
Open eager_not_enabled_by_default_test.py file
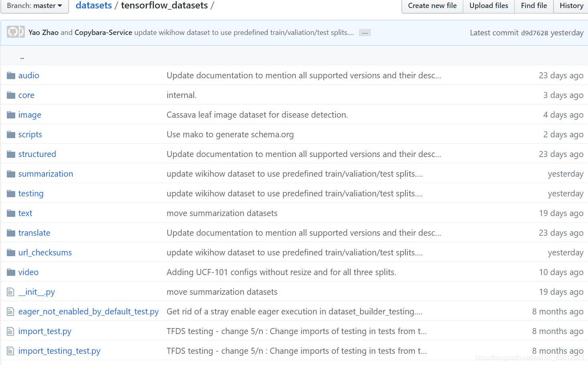pyautogui.click(x=88, y=312)
